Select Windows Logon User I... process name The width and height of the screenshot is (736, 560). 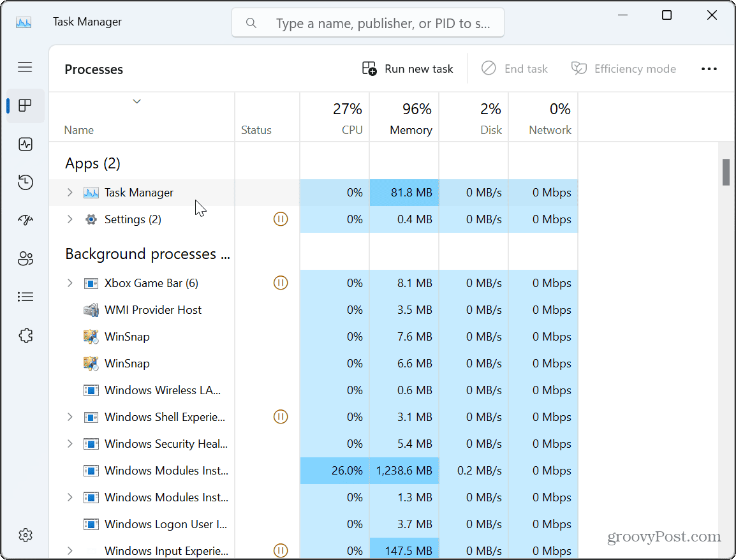pos(166,524)
